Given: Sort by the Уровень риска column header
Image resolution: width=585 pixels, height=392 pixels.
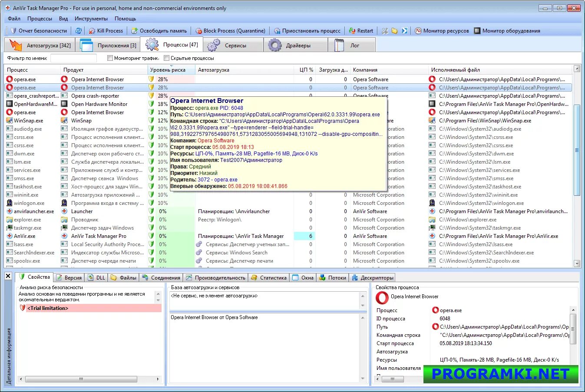Looking at the screenshot, I should click(171, 70).
